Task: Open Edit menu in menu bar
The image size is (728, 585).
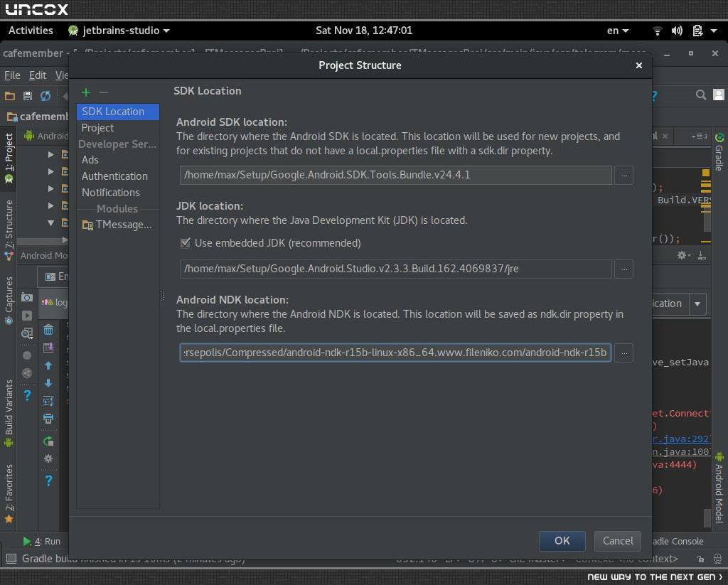Action: [38, 75]
